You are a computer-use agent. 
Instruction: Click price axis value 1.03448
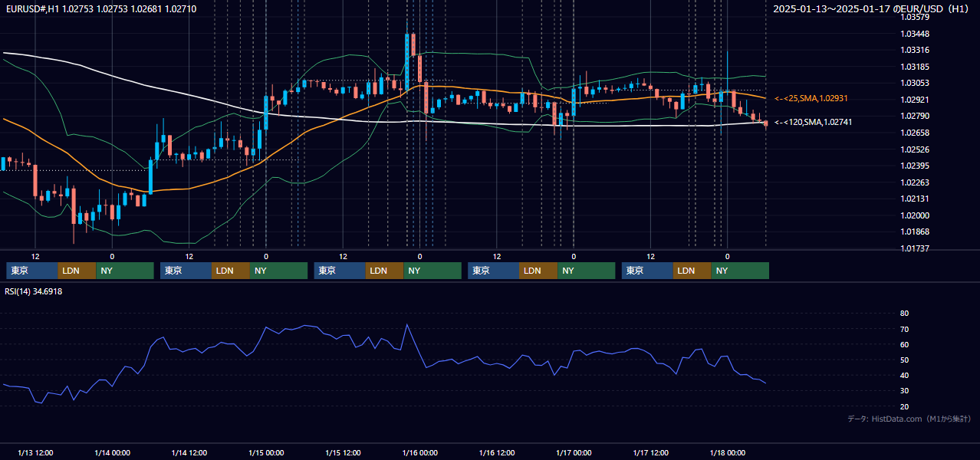pos(914,34)
